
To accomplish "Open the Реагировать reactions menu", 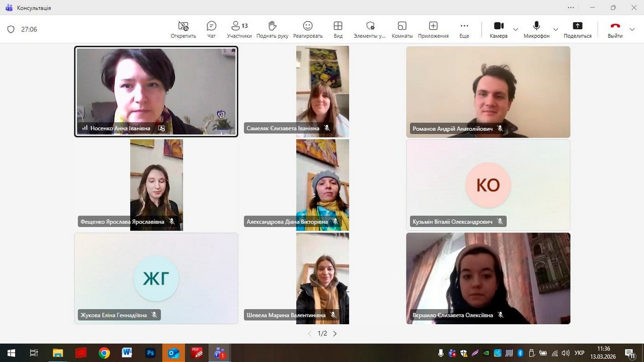I will point(307,29).
